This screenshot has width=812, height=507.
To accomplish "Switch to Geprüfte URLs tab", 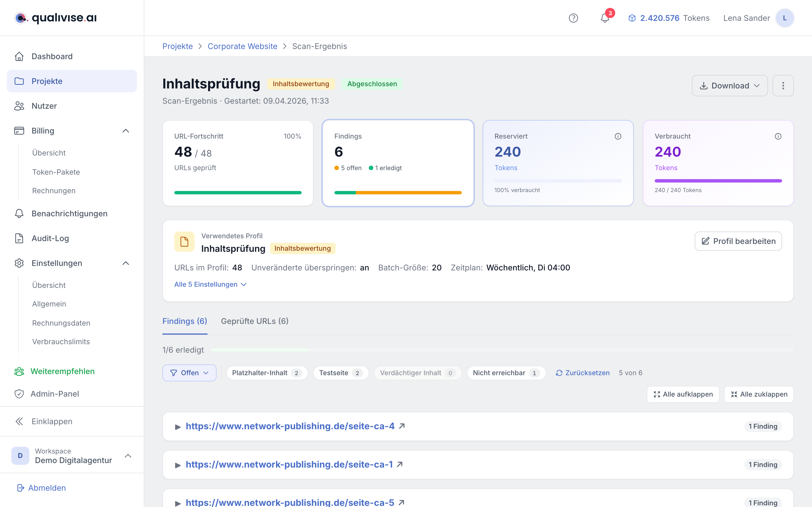I will pyautogui.click(x=255, y=321).
